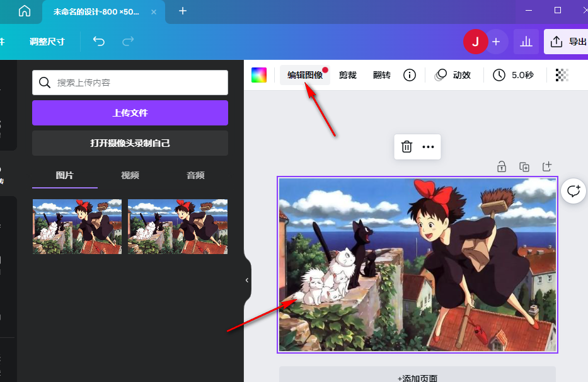588x382 pixels.
Task: Click the 上传文件 upload button
Action: point(129,113)
